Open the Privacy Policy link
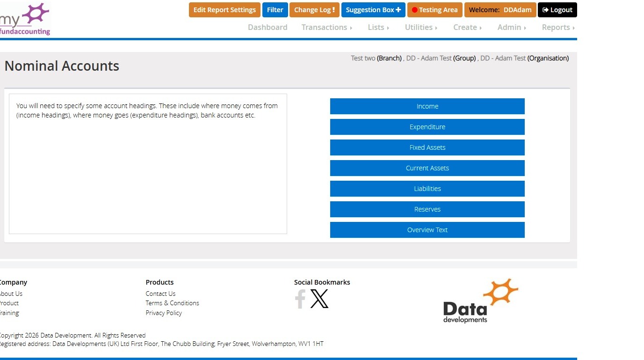The image size is (644, 360). (x=164, y=313)
